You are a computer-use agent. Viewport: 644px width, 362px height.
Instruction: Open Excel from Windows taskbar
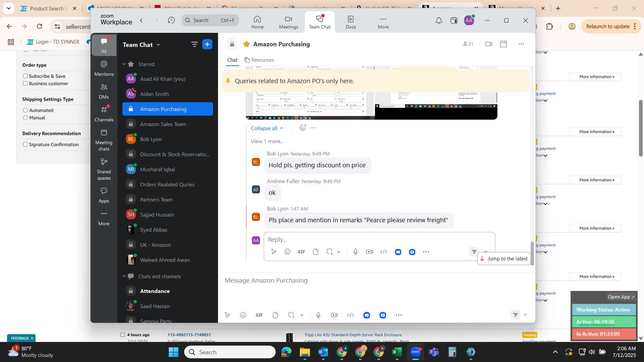point(397,352)
